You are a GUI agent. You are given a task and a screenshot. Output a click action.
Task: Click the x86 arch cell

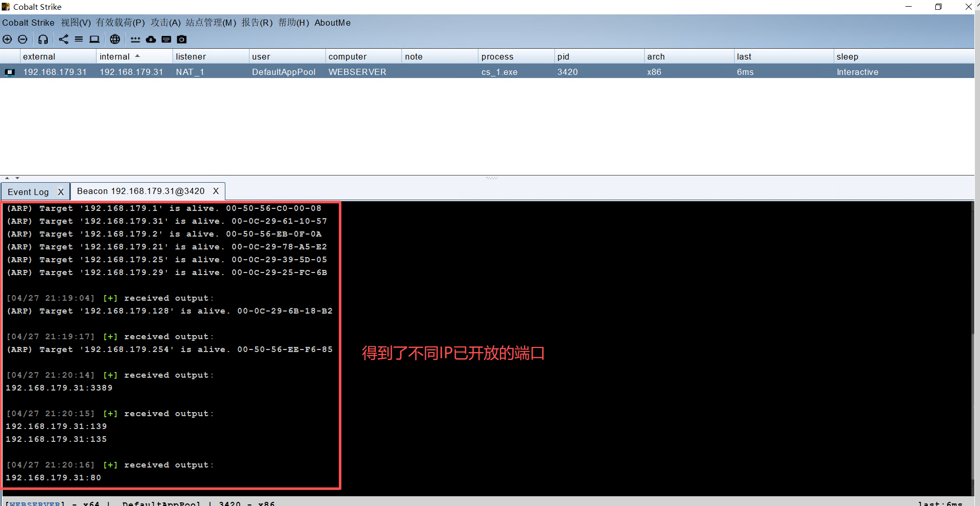[654, 72]
